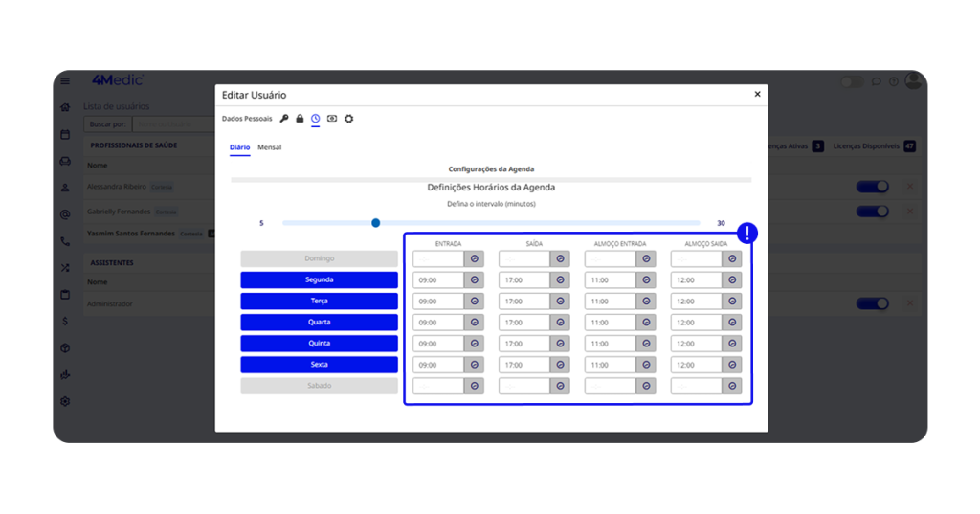Click the dollar sign icon in the left sidebar
This screenshot has width=980, height=514.
[65, 322]
